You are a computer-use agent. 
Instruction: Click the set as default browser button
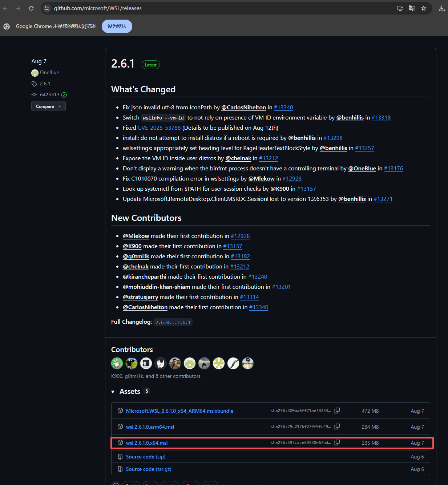click(x=117, y=26)
